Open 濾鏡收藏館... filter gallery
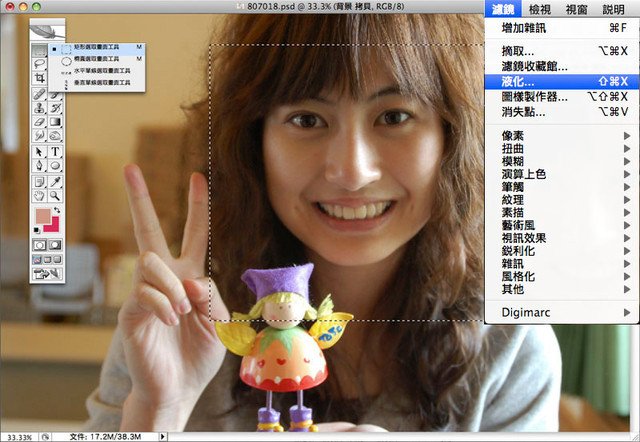The width and height of the screenshot is (640, 442). pyautogui.click(x=562, y=66)
